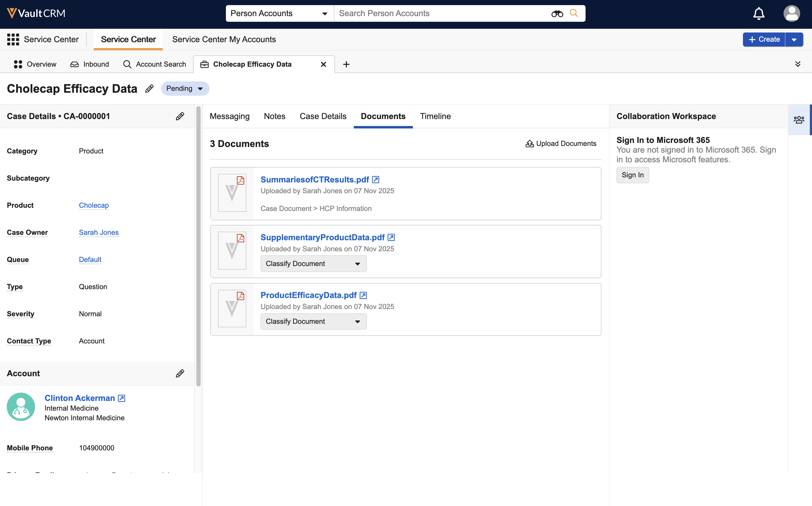The image size is (812, 506).
Task: Expand the Pending status dropdown
Action: pyautogui.click(x=185, y=89)
